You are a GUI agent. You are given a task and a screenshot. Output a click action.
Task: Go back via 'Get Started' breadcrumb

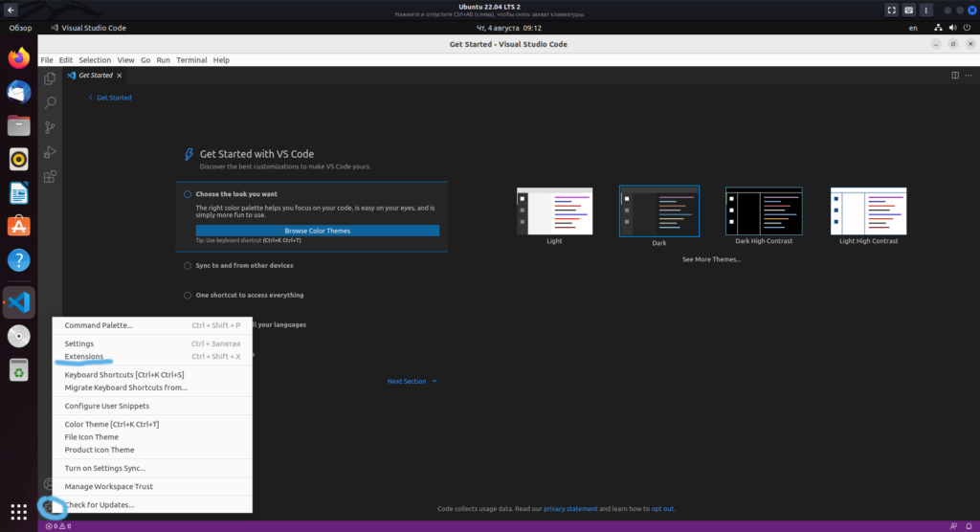pyautogui.click(x=113, y=98)
